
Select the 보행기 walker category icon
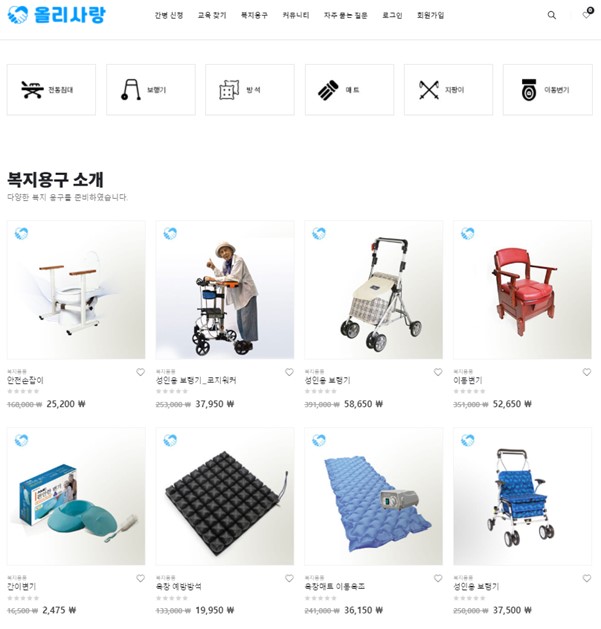tap(131, 89)
